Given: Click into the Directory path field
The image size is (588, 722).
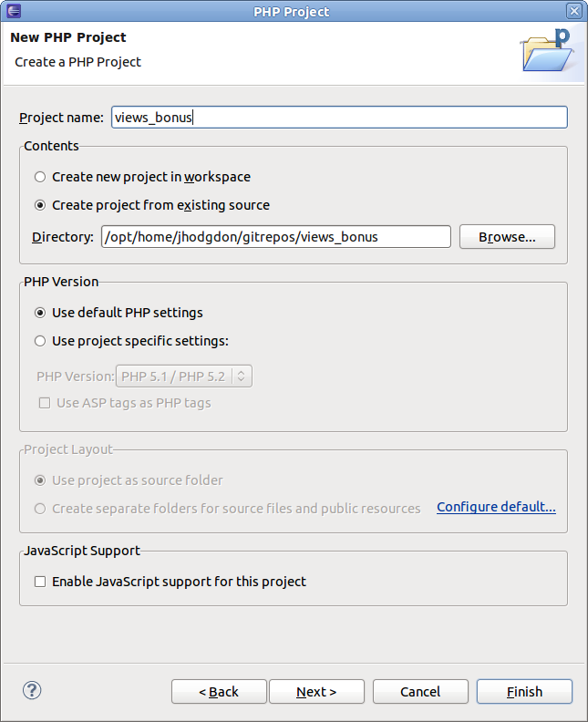Looking at the screenshot, I should (276, 237).
